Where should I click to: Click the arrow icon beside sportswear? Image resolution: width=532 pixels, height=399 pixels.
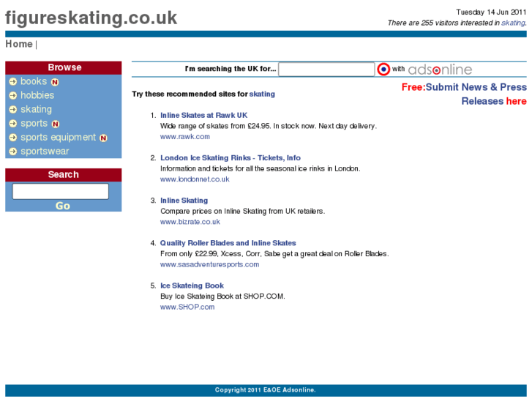[x=13, y=152]
